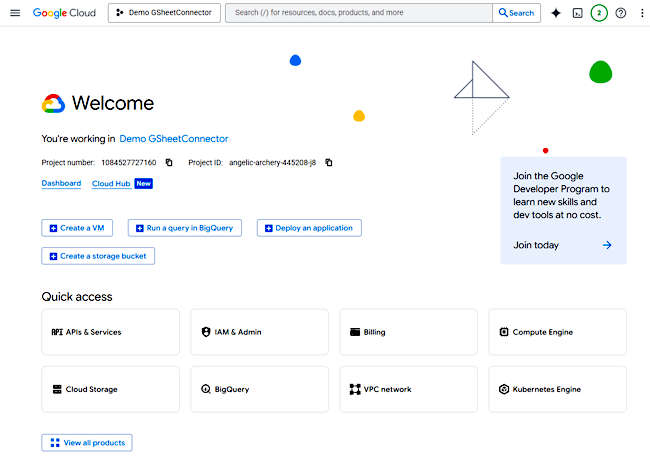Open the notifications badge showing 2
Viewport: 650px width, 470px height.
pyautogui.click(x=599, y=13)
